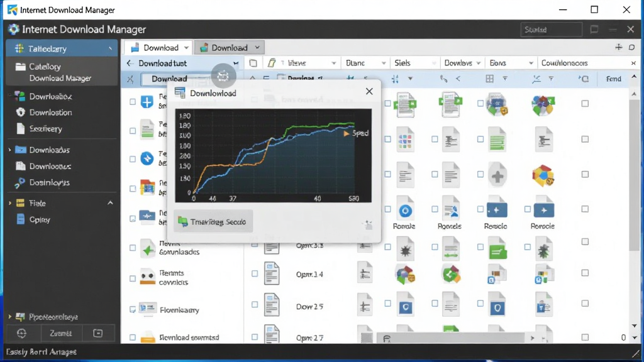Image resolution: width=644 pixels, height=362 pixels.
Task: Click the gear icon beside the app title
Action: click(14, 29)
